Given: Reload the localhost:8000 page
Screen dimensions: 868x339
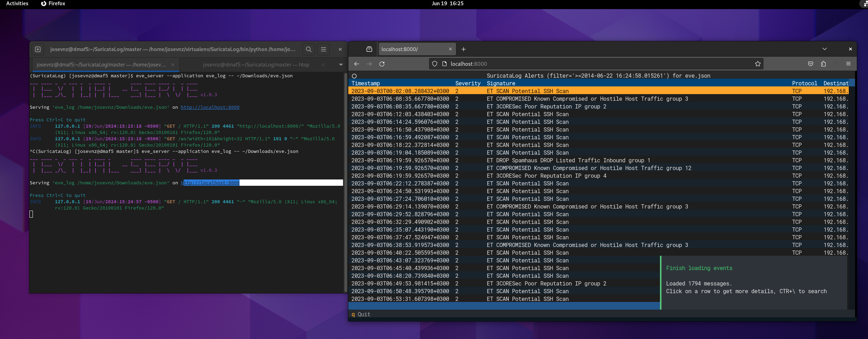Looking at the screenshot, I should 382,64.
